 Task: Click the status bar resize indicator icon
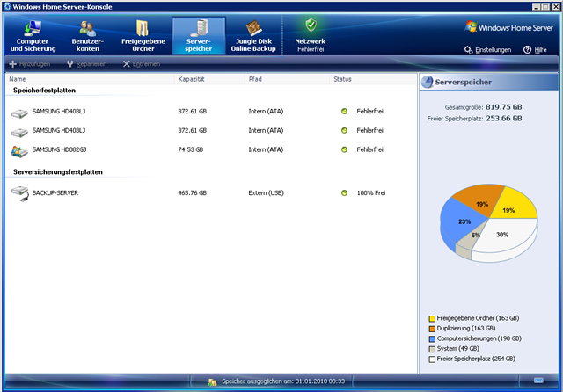(x=538, y=381)
